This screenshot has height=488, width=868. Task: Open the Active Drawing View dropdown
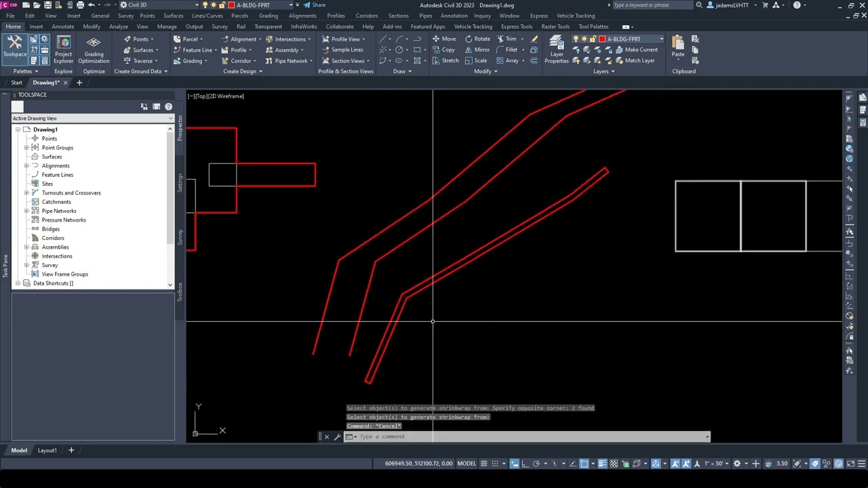pos(93,119)
